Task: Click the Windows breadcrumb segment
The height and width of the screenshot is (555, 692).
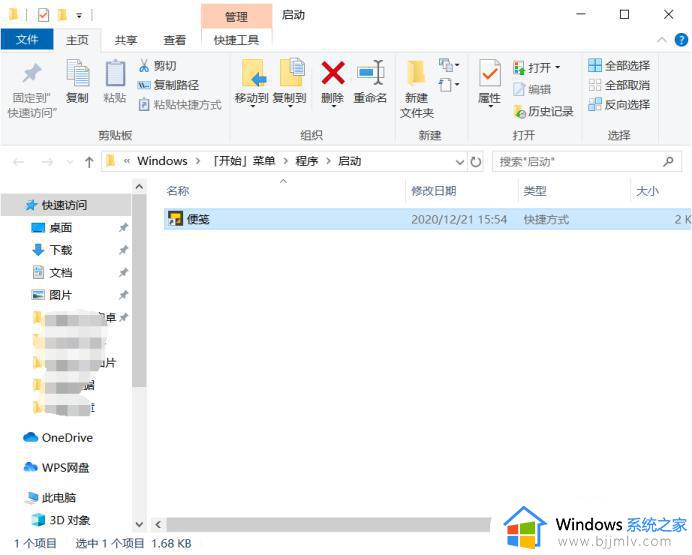Action: point(162,161)
